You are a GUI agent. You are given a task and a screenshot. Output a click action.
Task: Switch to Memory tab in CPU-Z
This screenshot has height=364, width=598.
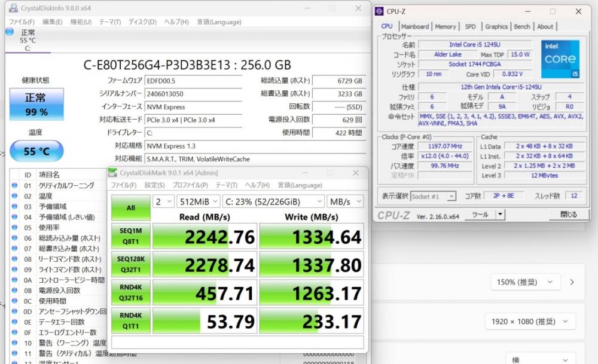[x=446, y=26]
